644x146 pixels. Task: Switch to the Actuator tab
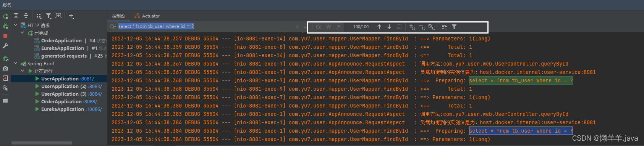click(147, 16)
